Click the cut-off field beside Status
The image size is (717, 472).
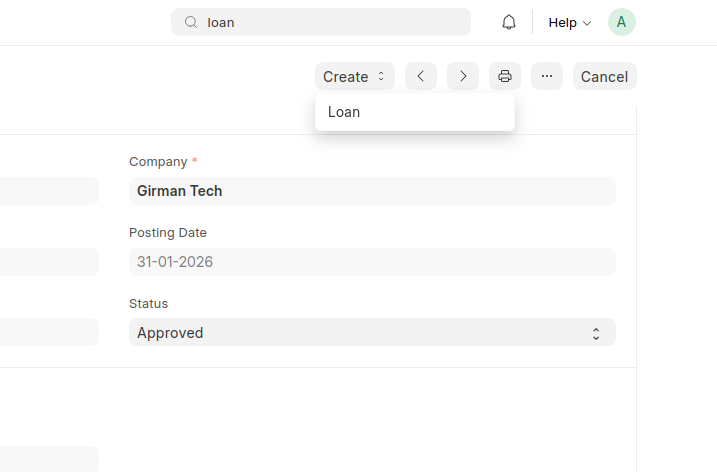49,332
